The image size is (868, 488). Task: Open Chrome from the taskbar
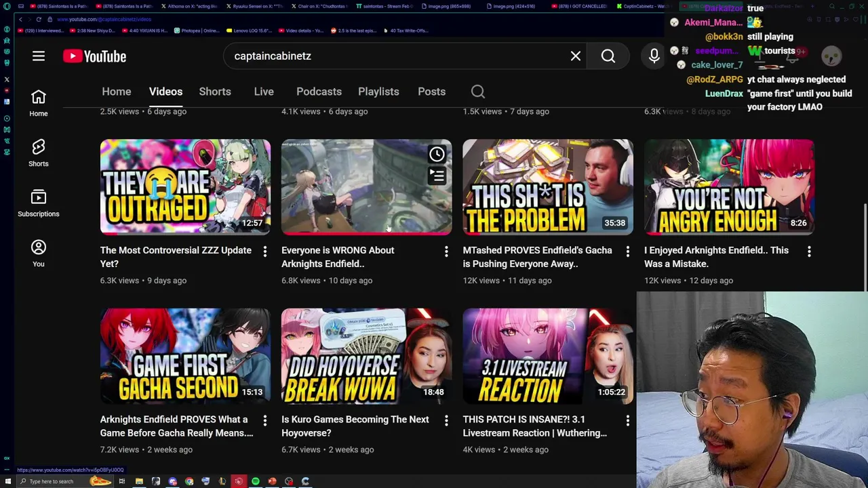coord(189,481)
